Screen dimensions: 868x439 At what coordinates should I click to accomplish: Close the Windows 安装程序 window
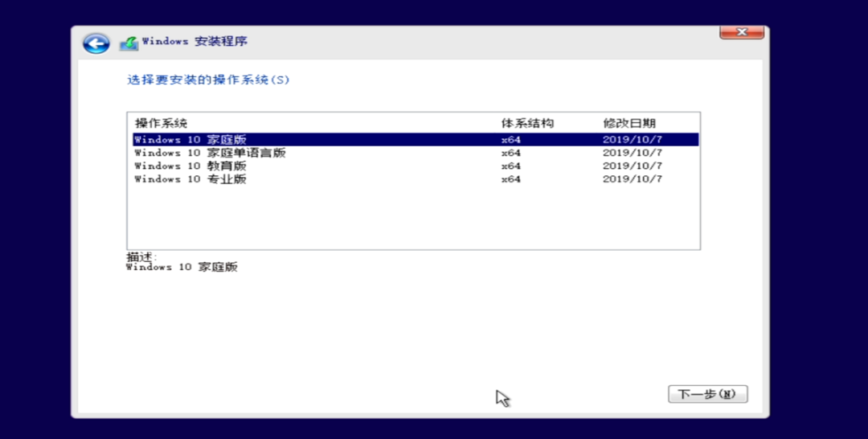click(x=742, y=32)
